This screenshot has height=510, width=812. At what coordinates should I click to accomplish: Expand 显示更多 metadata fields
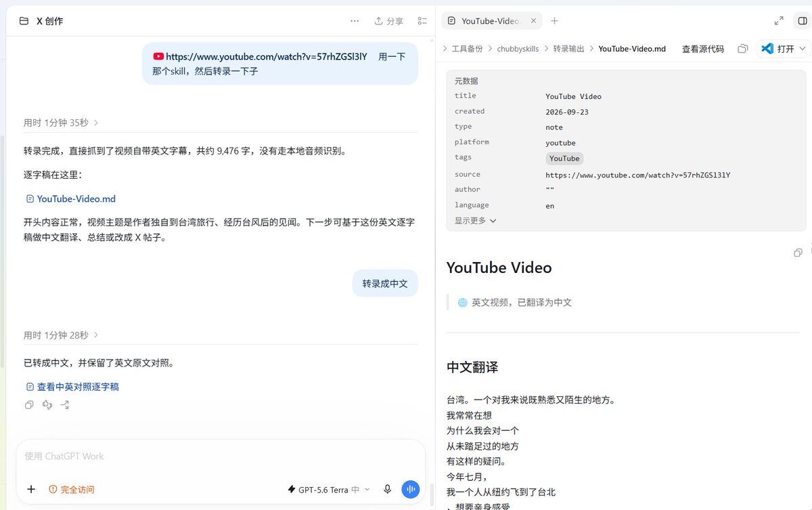476,221
